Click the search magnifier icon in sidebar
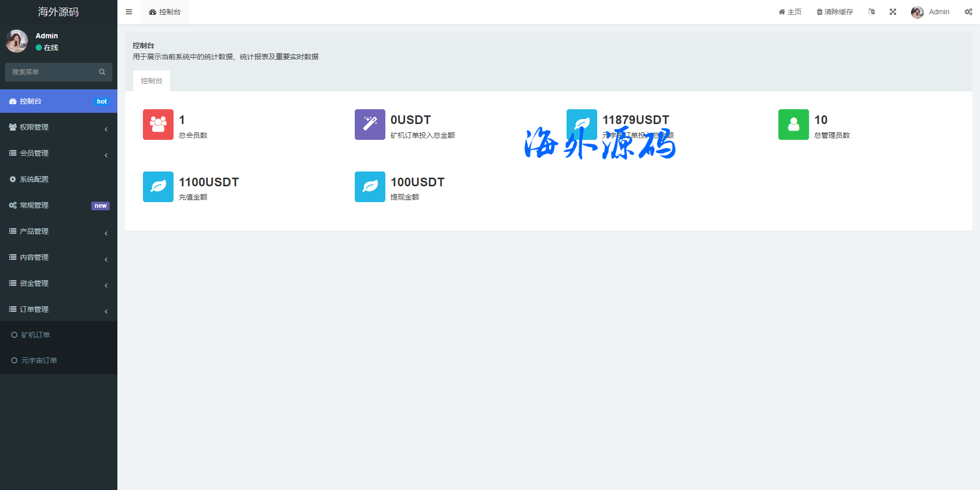This screenshot has height=490, width=980. (102, 72)
